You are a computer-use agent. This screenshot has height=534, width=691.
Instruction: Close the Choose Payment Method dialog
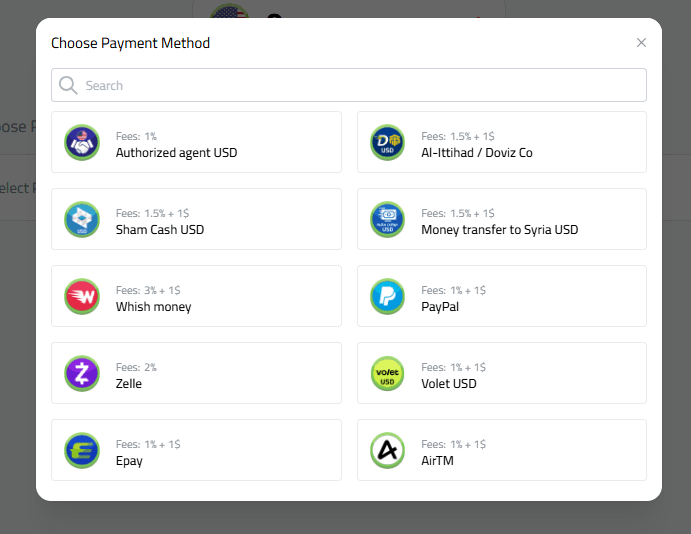coord(641,43)
